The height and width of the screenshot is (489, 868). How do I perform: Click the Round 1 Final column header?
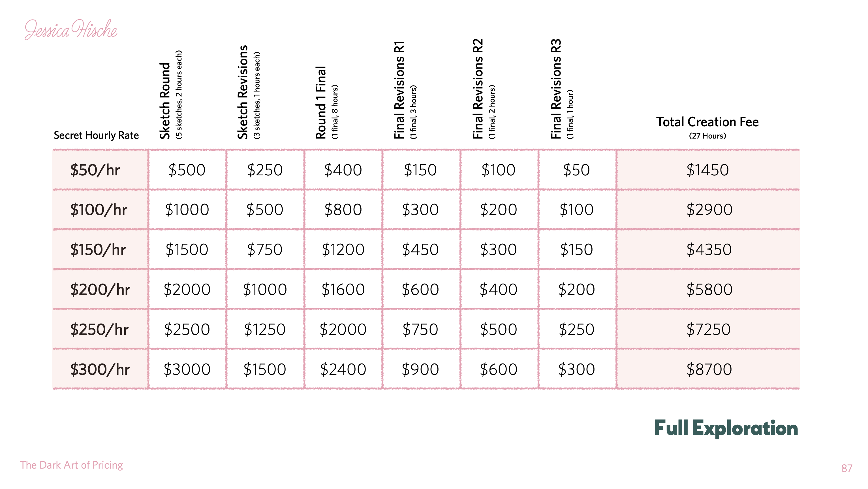point(326,103)
